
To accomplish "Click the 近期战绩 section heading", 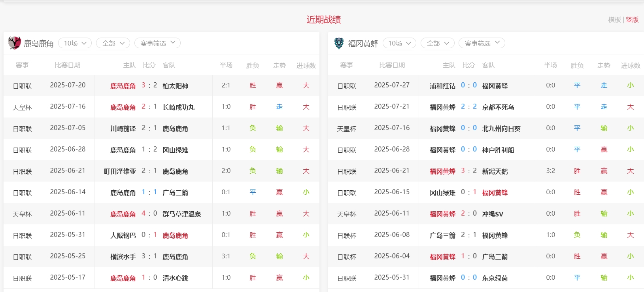I will [x=323, y=20].
